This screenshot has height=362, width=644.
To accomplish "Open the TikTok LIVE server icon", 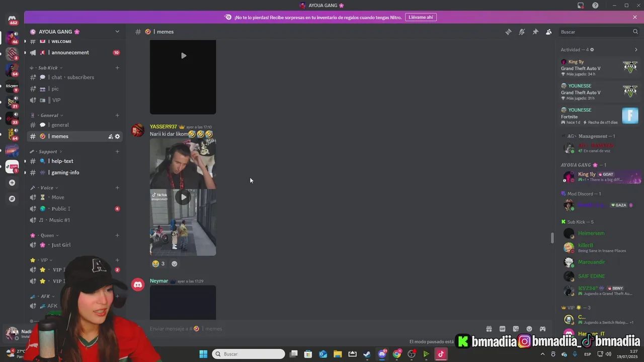I will pyautogui.click(x=12, y=166).
